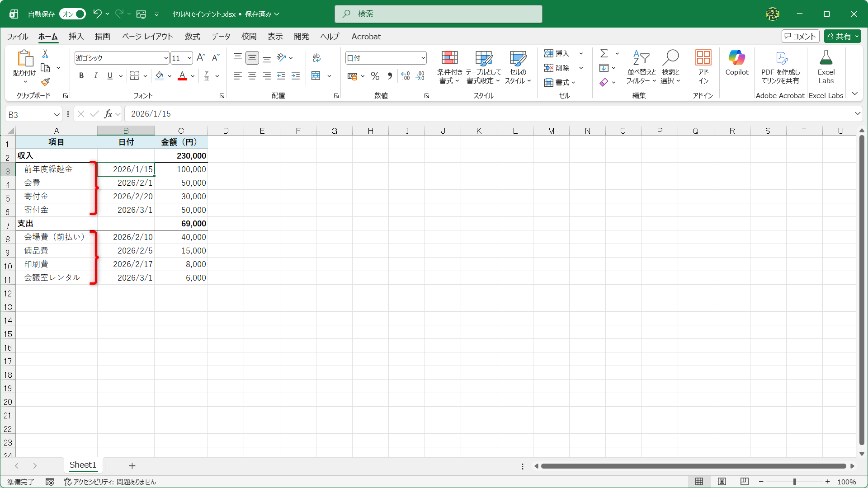
Task: Open the 挿入 ribbon tab
Action: pyautogui.click(x=76, y=37)
